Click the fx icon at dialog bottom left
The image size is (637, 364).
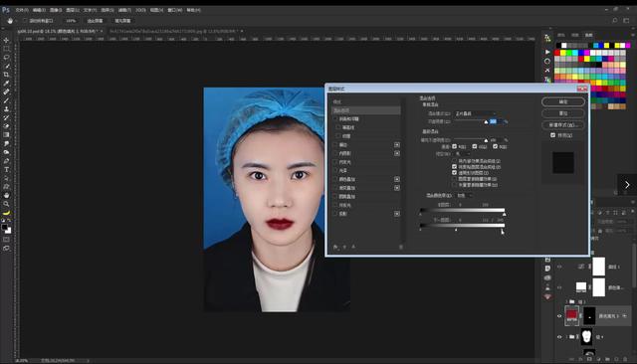[x=335, y=247]
